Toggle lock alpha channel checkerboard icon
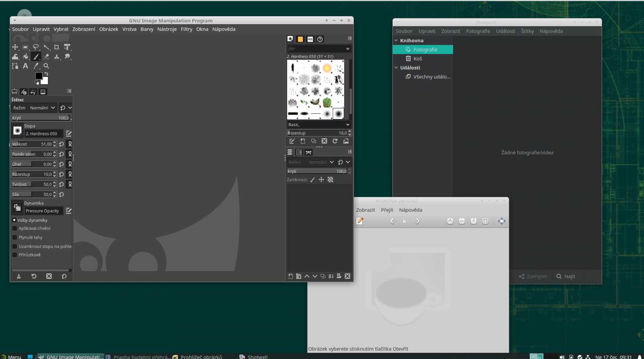Image resolution: width=644 pixels, height=359 pixels. [x=330, y=180]
